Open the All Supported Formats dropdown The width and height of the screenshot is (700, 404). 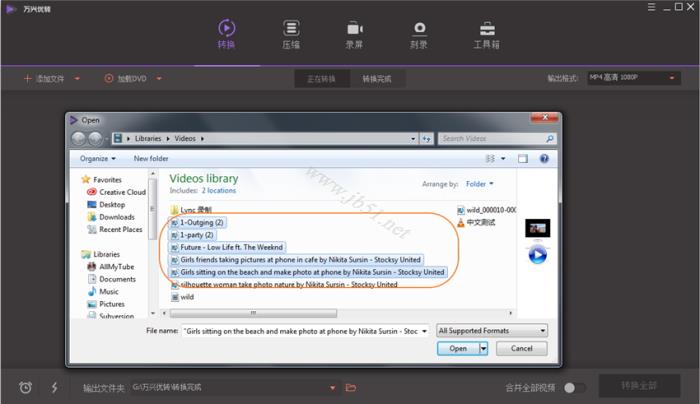492,331
